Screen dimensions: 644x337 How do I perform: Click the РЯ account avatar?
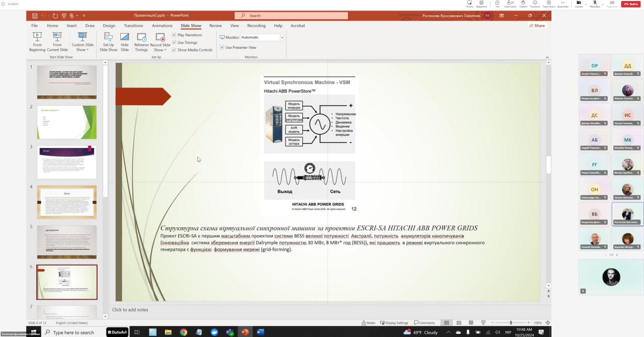pos(487,16)
